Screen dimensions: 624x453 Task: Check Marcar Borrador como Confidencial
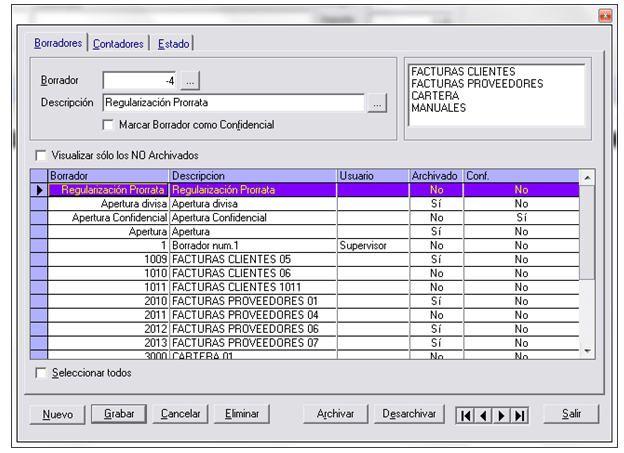(108, 125)
